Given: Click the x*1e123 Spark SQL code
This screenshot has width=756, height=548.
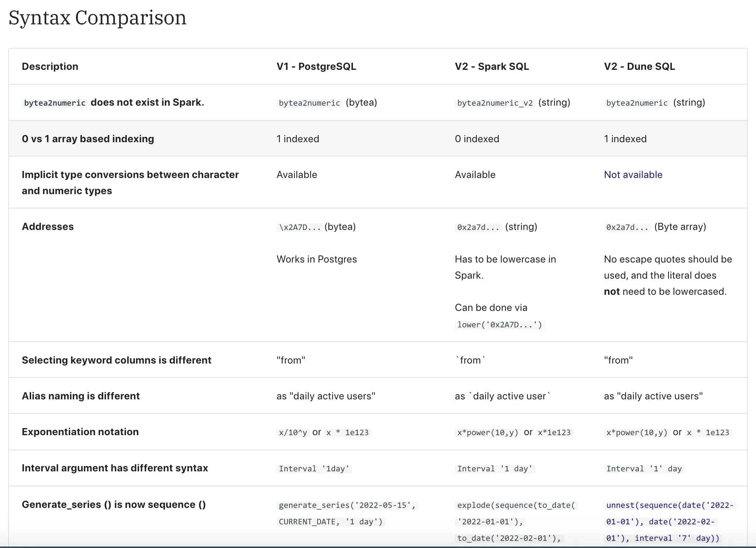Looking at the screenshot, I should click(554, 433).
